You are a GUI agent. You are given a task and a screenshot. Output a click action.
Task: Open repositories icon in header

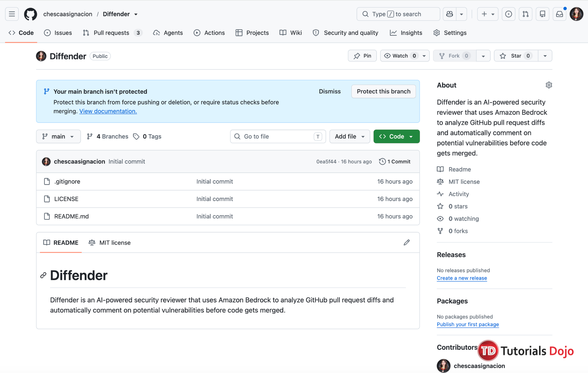point(543,14)
